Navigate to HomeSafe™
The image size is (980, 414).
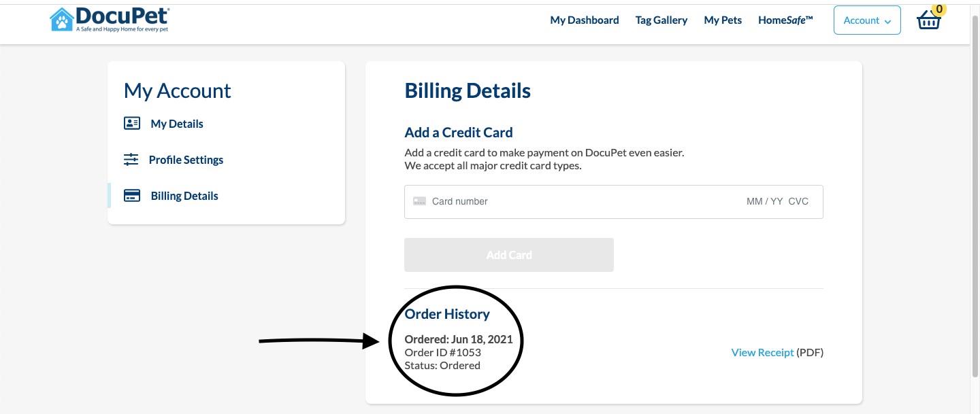(x=786, y=20)
